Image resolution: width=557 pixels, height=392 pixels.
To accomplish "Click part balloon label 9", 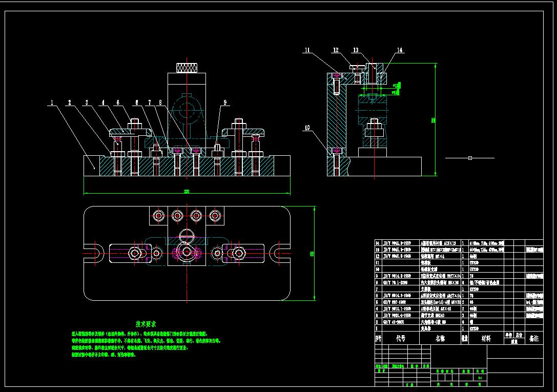I will [x=225, y=102].
